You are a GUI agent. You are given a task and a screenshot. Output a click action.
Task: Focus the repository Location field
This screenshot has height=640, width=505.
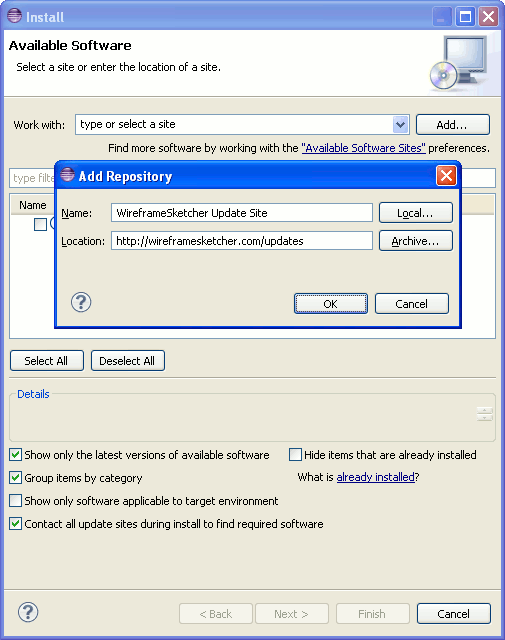[x=242, y=241]
